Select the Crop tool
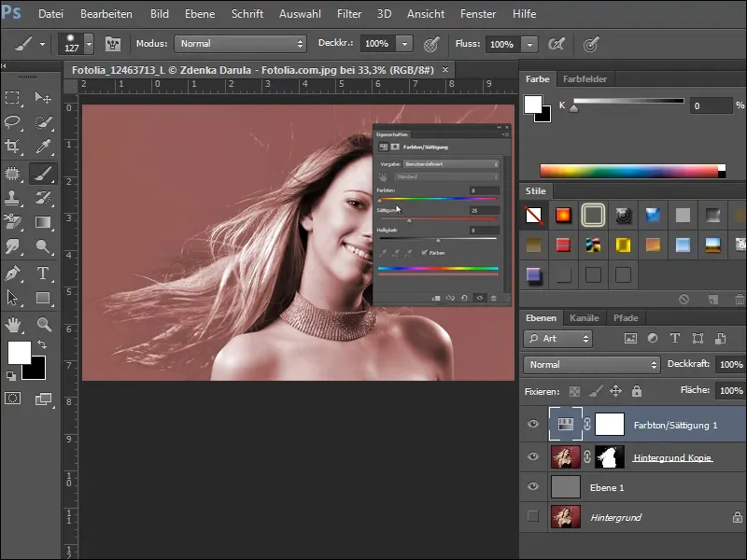This screenshot has height=560, width=747. pyautogui.click(x=12, y=147)
